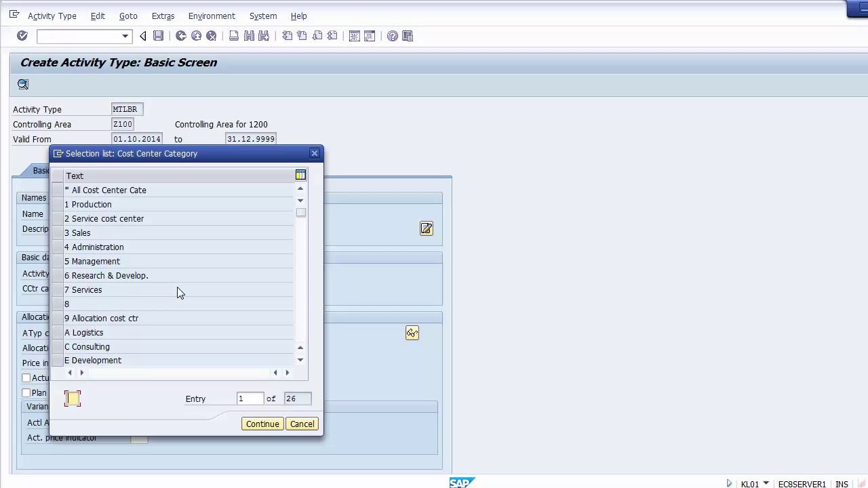Click the Print icon

[x=234, y=36]
